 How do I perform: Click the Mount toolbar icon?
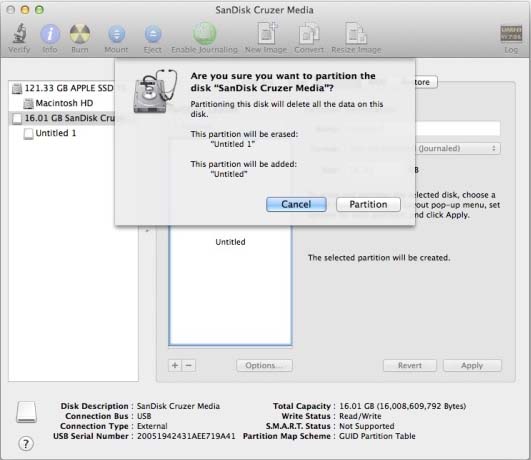pyautogui.click(x=116, y=34)
